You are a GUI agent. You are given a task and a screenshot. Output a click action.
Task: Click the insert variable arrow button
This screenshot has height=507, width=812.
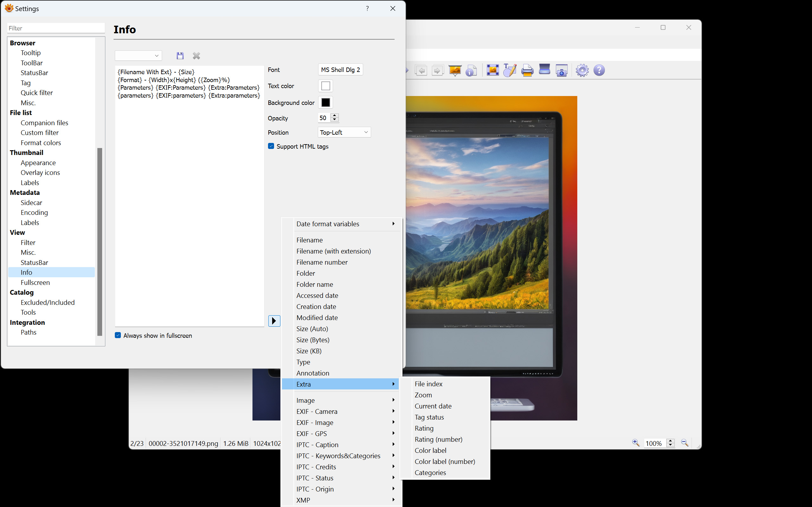tap(274, 321)
